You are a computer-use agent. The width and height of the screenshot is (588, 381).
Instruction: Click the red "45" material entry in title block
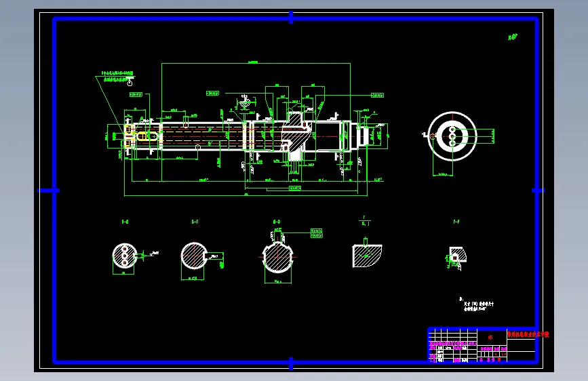[x=490, y=338]
